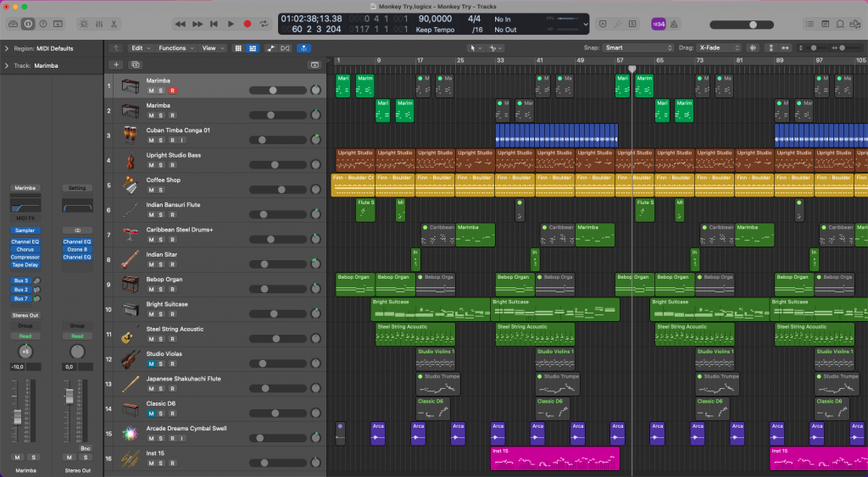Start playback with the Play button
868x477 pixels.
point(231,24)
